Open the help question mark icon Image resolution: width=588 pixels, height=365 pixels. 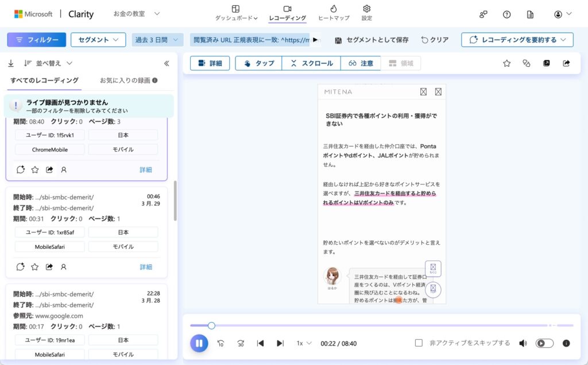(506, 14)
